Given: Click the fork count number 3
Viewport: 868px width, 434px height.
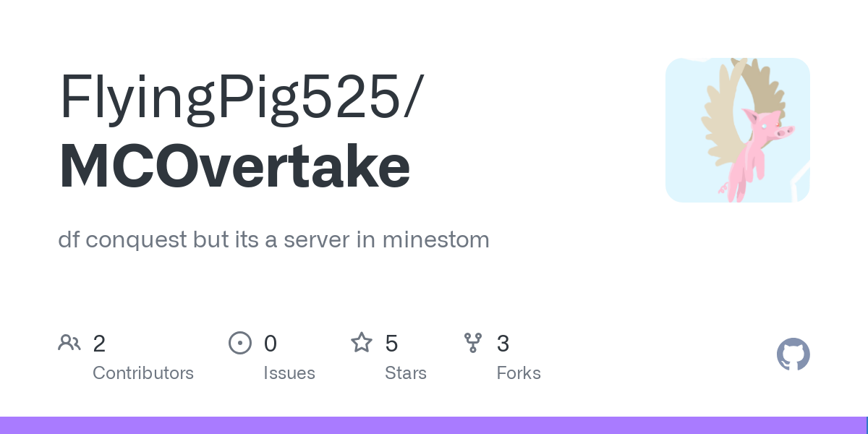Looking at the screenshot, I should (x=503, y=344).
